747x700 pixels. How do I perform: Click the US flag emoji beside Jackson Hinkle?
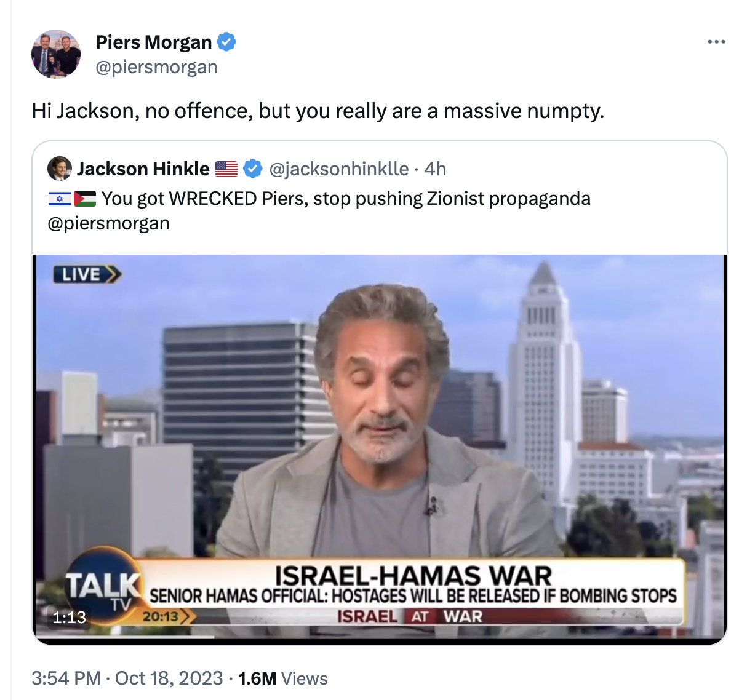tap(226, 169)
